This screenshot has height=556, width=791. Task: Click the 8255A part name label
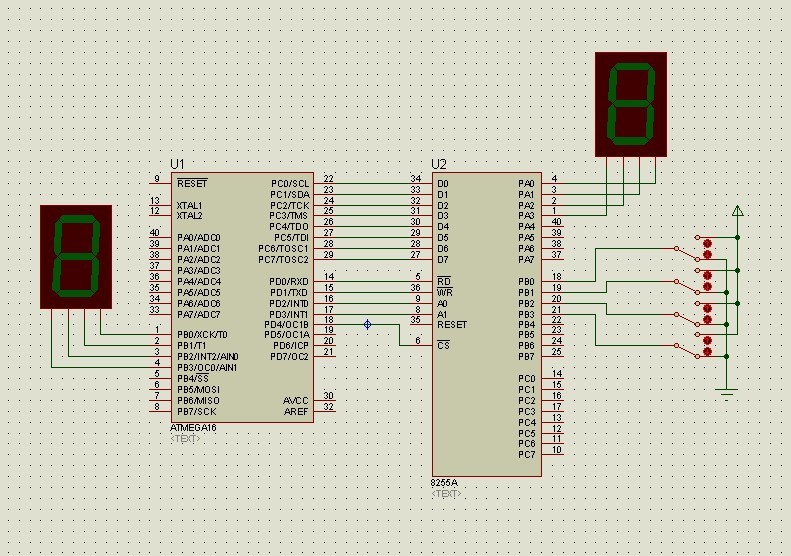point(444,482)
